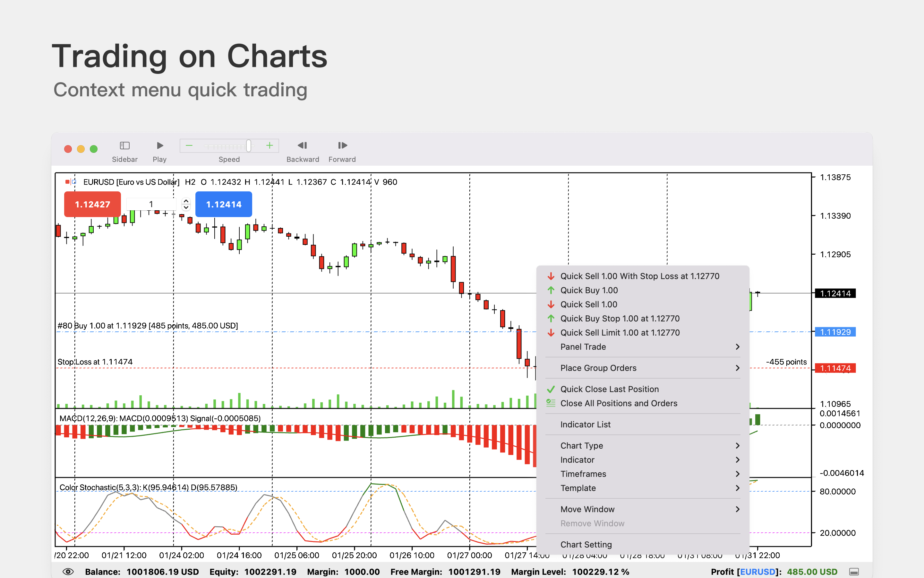Viewport: 924px width, 578px height.
Task: Click the Free Margin value
Action: (474, 572)
